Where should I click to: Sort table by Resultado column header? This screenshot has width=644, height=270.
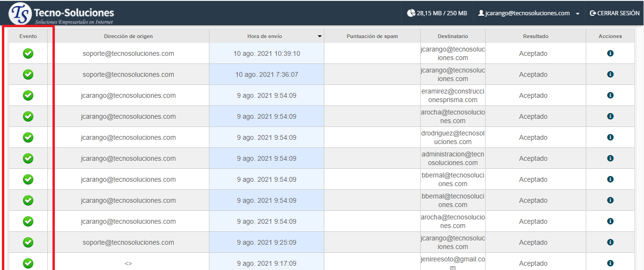point(535,36)
